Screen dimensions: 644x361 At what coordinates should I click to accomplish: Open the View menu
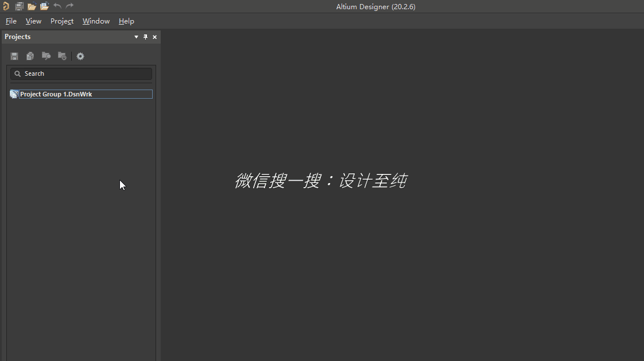pyautogui.click(x=33, y=21)
